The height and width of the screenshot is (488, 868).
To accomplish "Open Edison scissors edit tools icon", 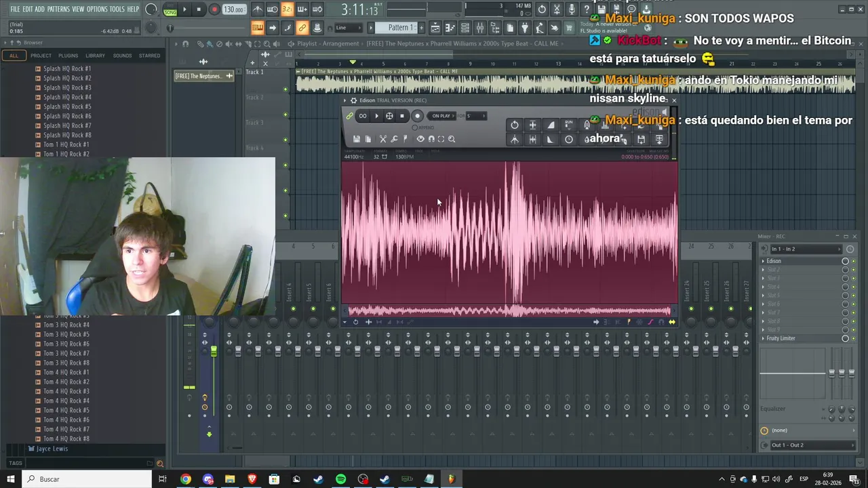I will click(383, 139).
